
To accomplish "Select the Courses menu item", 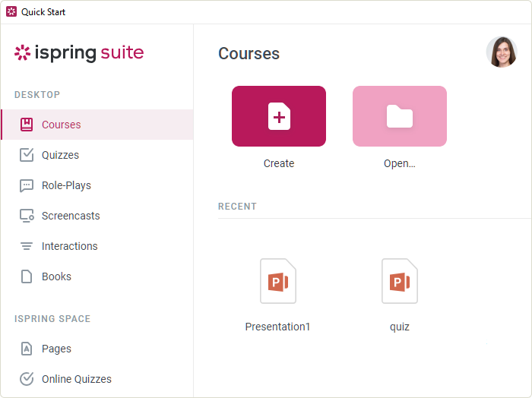I will point(97,125).
